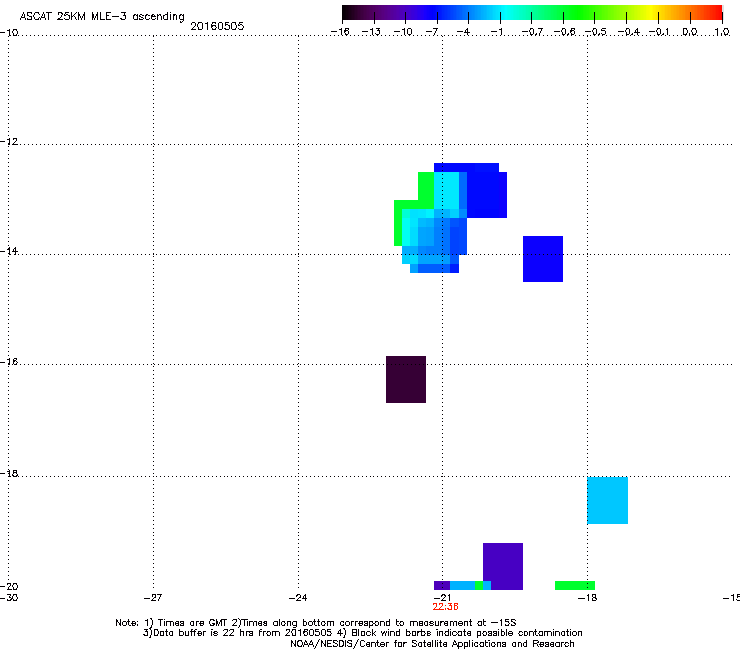Viewport: 740px width, 650px height.
Task: Click the color bar label 0.0
Action: [x=690, y=32]
